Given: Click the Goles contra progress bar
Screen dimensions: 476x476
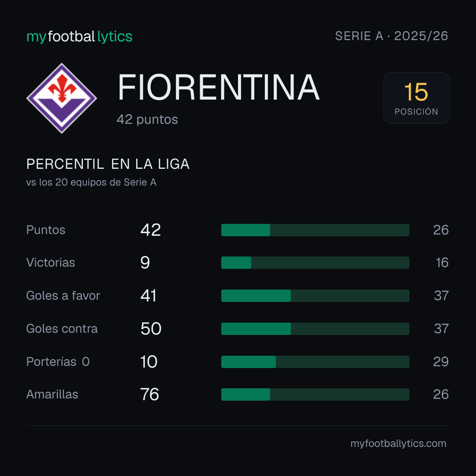Looking at the screenshot, I should pyautogui.click(x=315, y=329).
